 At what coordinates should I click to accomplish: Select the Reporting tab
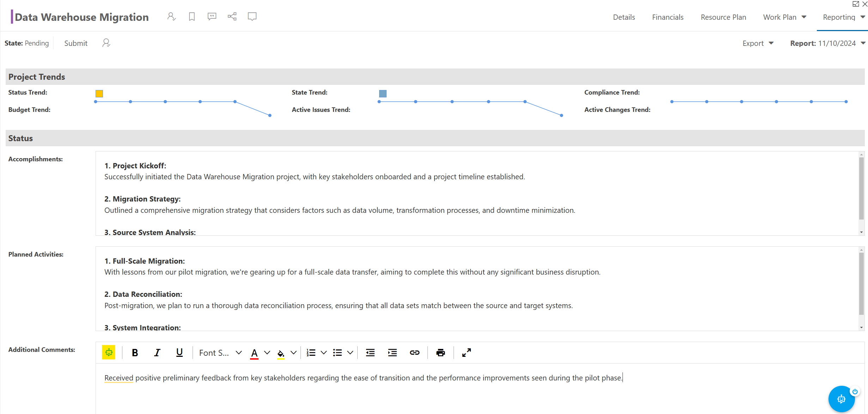click(x=839, y=17)
